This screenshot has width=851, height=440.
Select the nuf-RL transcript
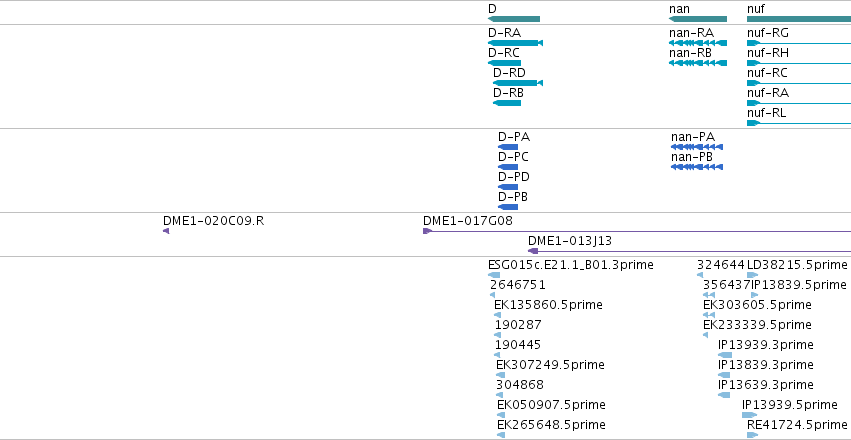[799, 123]
